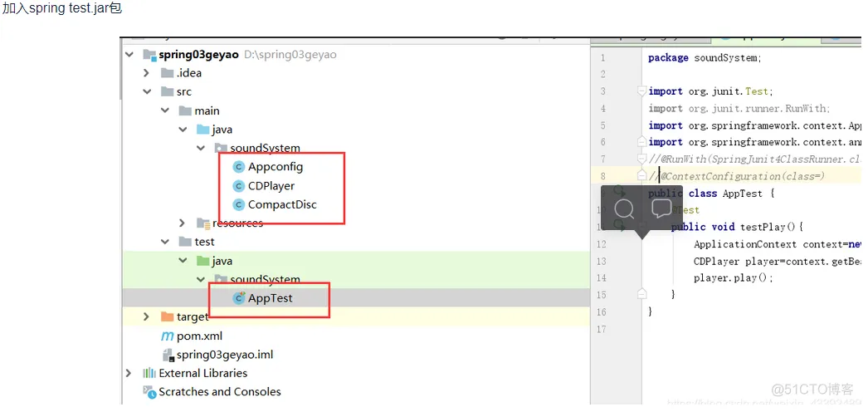
Task: Click the magnifier search overlay icon
Action: coord(624,208)
